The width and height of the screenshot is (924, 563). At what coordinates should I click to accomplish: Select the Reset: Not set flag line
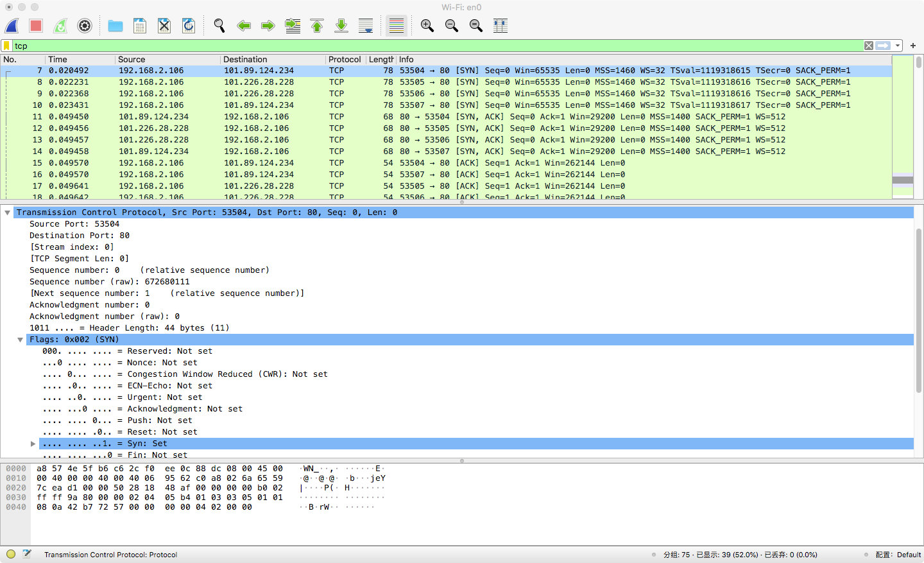(120, 432)
